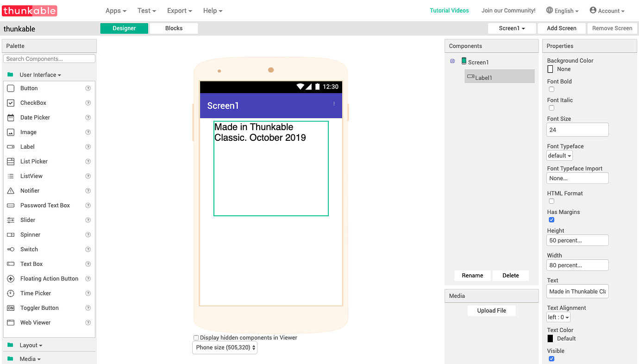Open the Font Typeface dropdown
This screenshot has height=364, width=639.
pyautogui.click(x=559, y=155)
